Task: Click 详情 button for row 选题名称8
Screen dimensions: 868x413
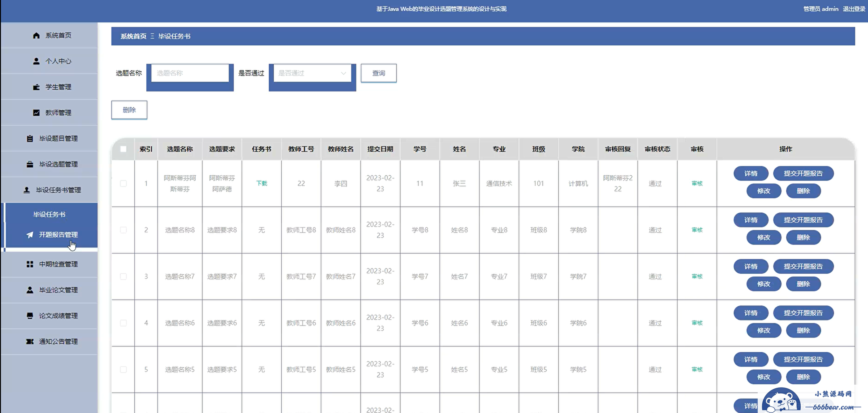Action: [751, 220]
